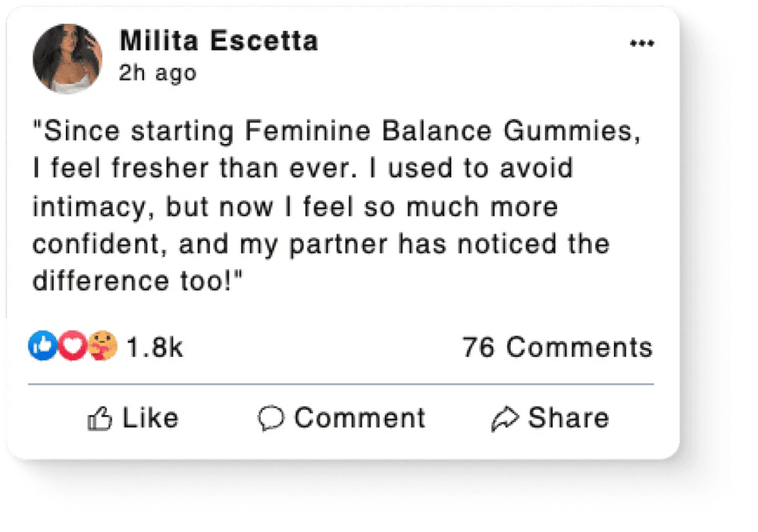Click the care hug emoji reaction icon
The image size is (758, 532).
click(102, 346)
